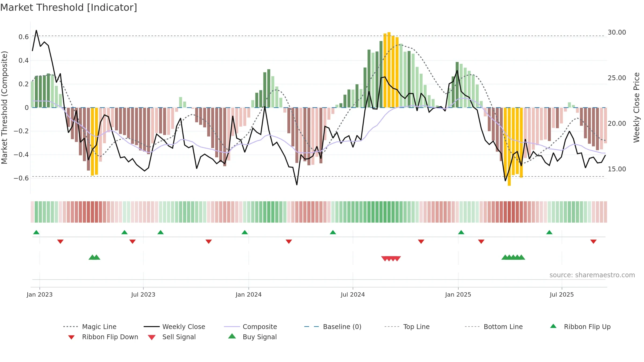Click the −0.6 left axis tick

coord(21,178)
